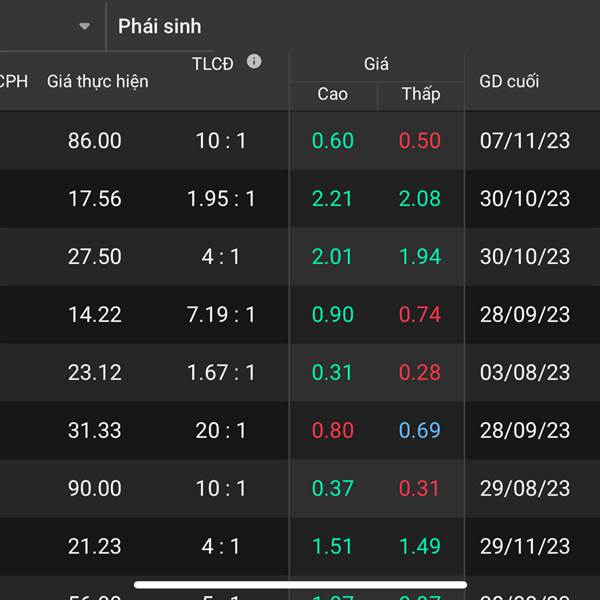
Task: Click blue low price 0.69
Action: [x=419, y=431]
